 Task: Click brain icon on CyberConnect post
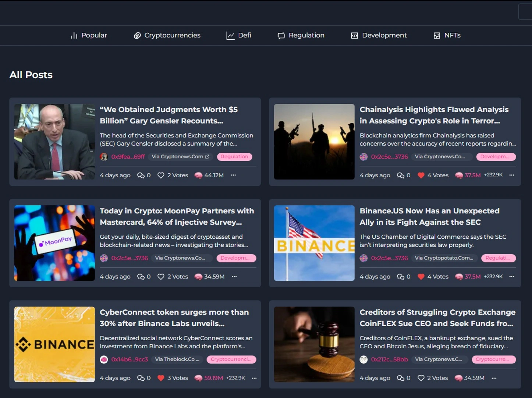(198, 378)
